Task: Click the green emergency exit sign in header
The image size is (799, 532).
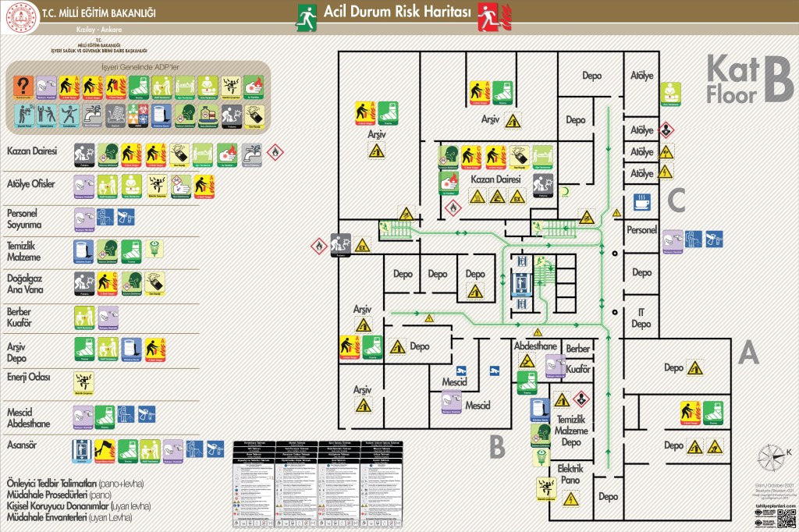Action: point(306,14)
